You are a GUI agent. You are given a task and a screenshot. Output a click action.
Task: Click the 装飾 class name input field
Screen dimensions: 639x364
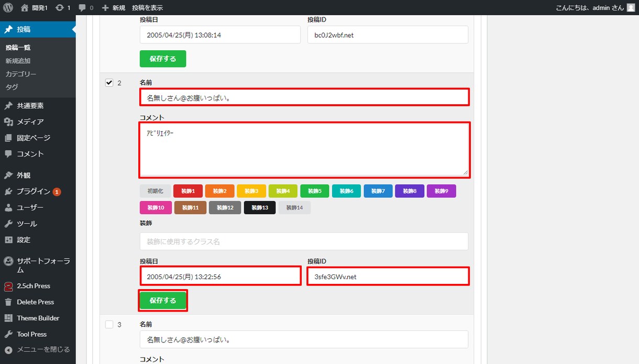(304, 241)
